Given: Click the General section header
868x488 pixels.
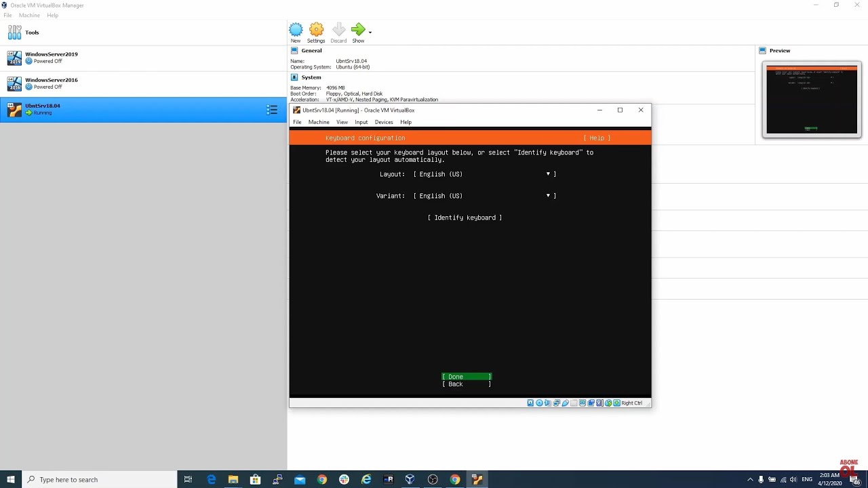Looking at the screenshot, I should [x=311, y=51].
